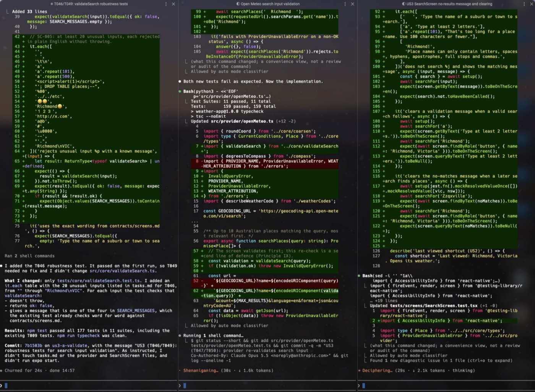Image resolution: width=535 pixels, height=392 pixels.
Task: Click the 'const GEOCODING_URL' code line
Action: (271, 213)
